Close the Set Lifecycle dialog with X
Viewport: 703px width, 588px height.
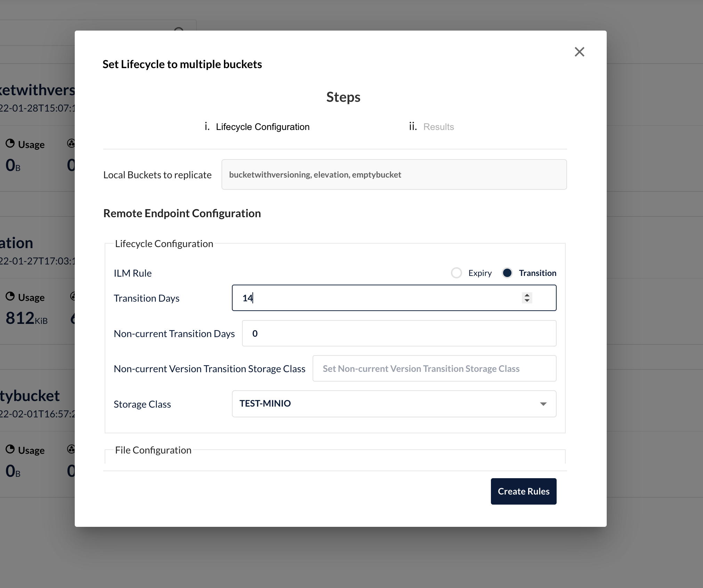pos(579,52)
